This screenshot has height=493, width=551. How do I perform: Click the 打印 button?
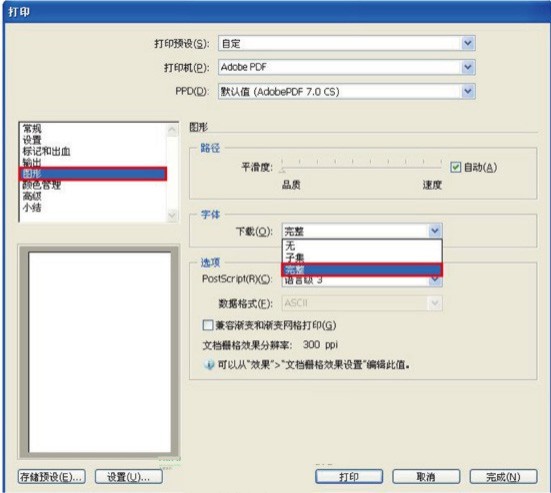349,476
